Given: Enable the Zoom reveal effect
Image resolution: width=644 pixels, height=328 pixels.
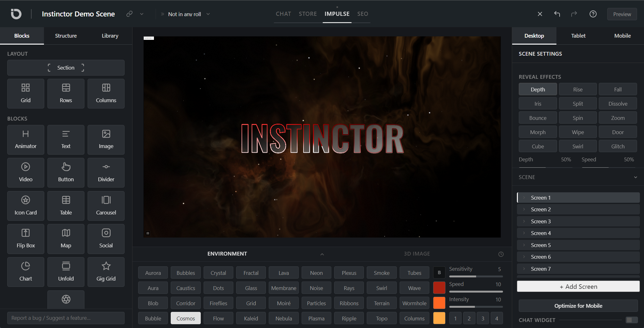Looking at the screenshot, I should pyautogui.click(x=618, y=118).
